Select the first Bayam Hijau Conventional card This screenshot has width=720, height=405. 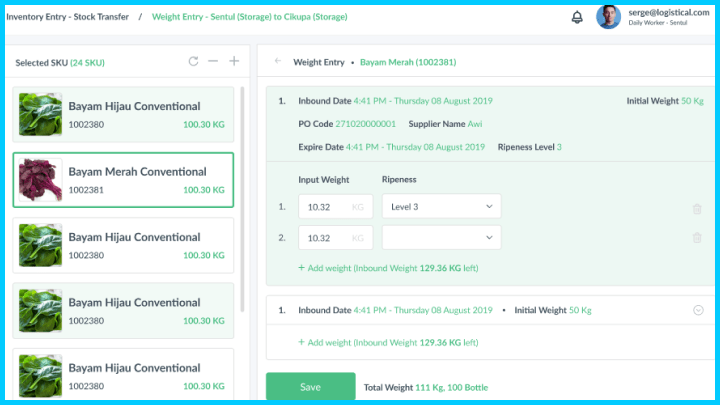tap(123, 114)
